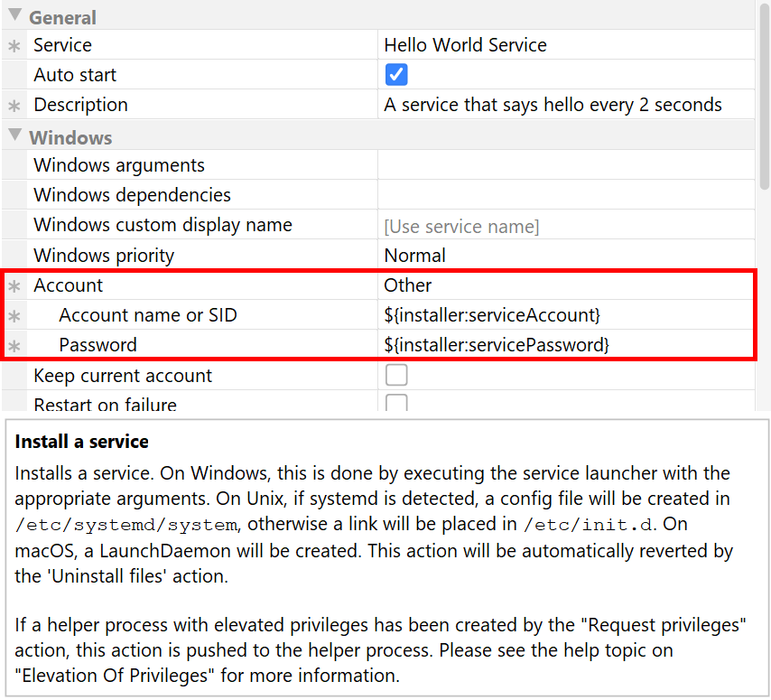
Task: Open the Windows priority dropdown showing Normal
Action: click(x=565, y=256)
